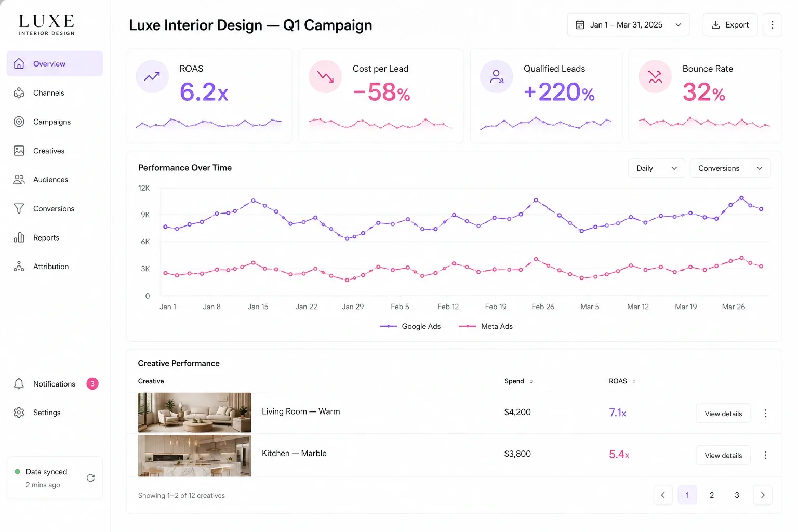Click the $3,800 spend value
798x532 pixels.
tap(517, 454)
